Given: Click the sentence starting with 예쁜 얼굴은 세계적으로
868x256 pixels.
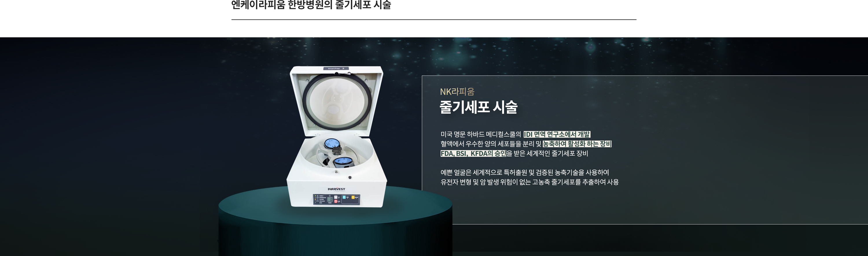Looking at the screenshot, I should pos(525,172).
